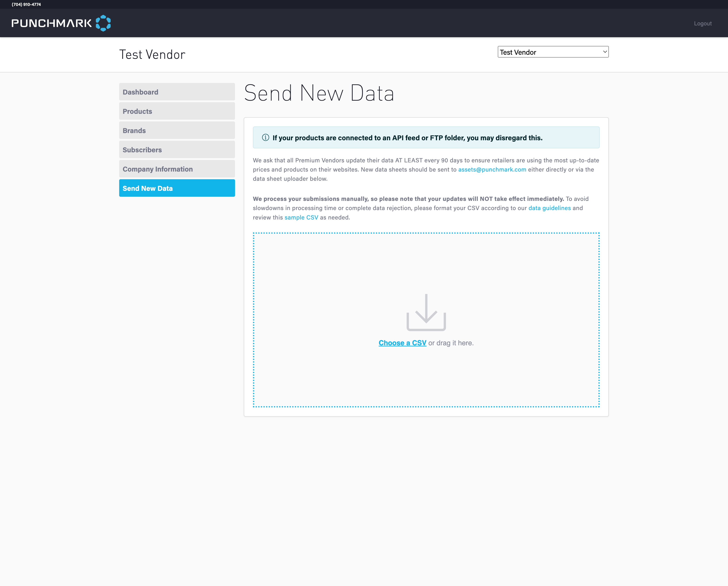Go to the Products section

pos(177,111)
